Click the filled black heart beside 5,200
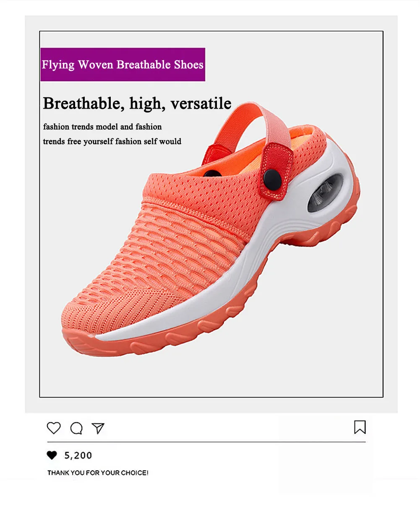This screenshot has height=505, width=420. pyautogui.click(x=52, y=456)
